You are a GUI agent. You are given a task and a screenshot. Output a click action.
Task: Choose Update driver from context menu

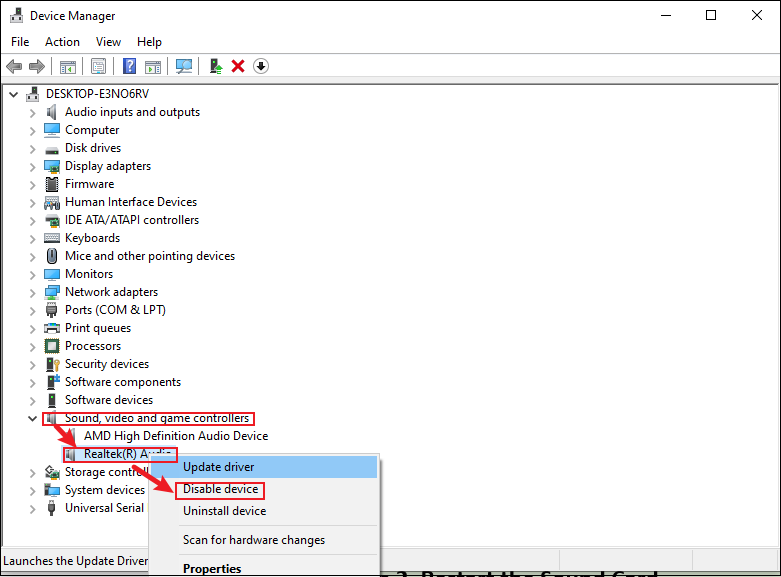[264, 467]
